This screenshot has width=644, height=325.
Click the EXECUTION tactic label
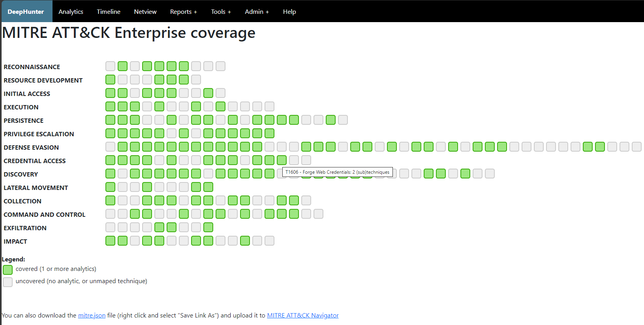21,107
